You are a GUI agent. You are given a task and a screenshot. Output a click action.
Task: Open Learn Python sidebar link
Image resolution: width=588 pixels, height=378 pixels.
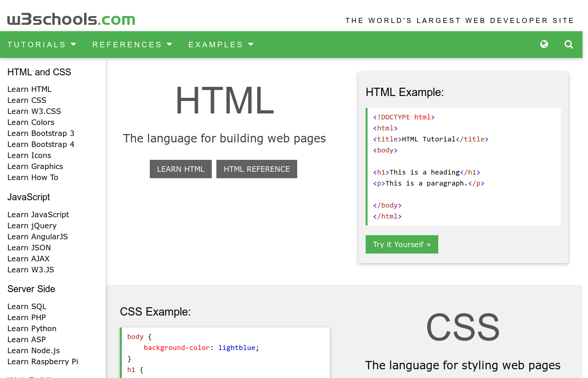(32, 328)
